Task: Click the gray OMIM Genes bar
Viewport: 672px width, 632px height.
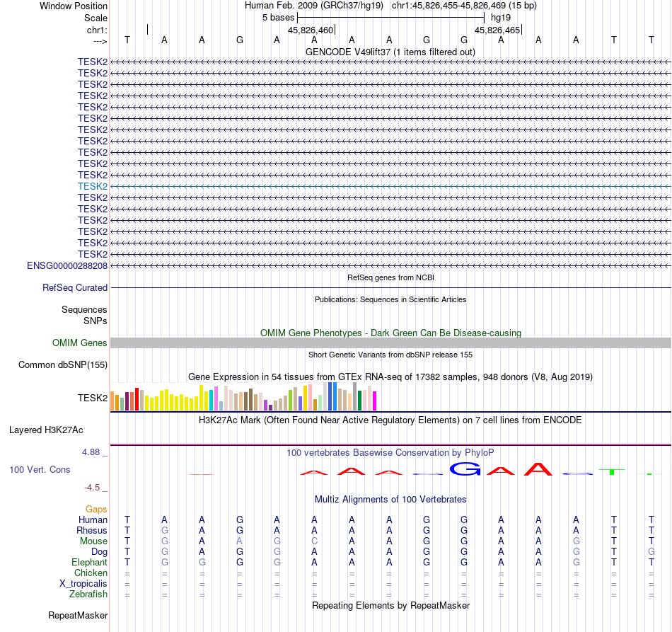Action: [x=390, y=343]
